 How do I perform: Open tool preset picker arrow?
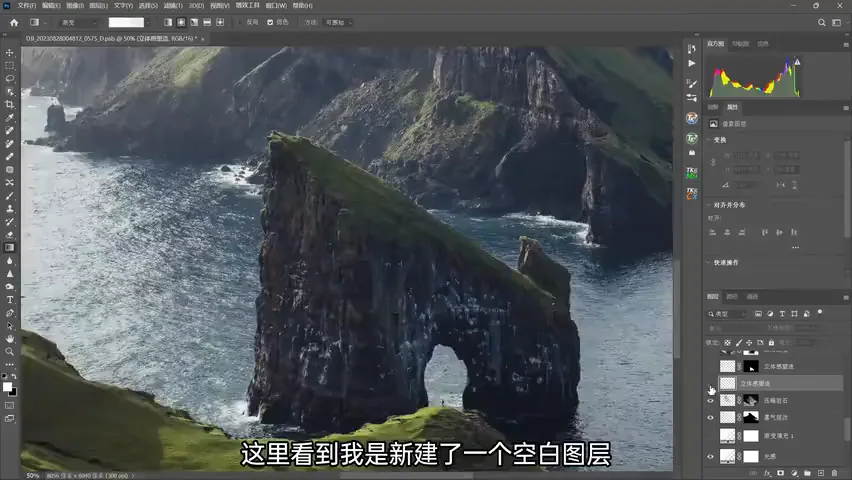[x=45, y=22]
